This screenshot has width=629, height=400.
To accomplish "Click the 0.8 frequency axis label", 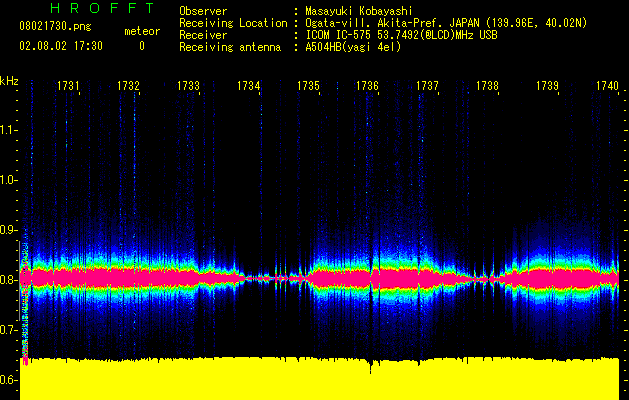I will tap(9, 280).
